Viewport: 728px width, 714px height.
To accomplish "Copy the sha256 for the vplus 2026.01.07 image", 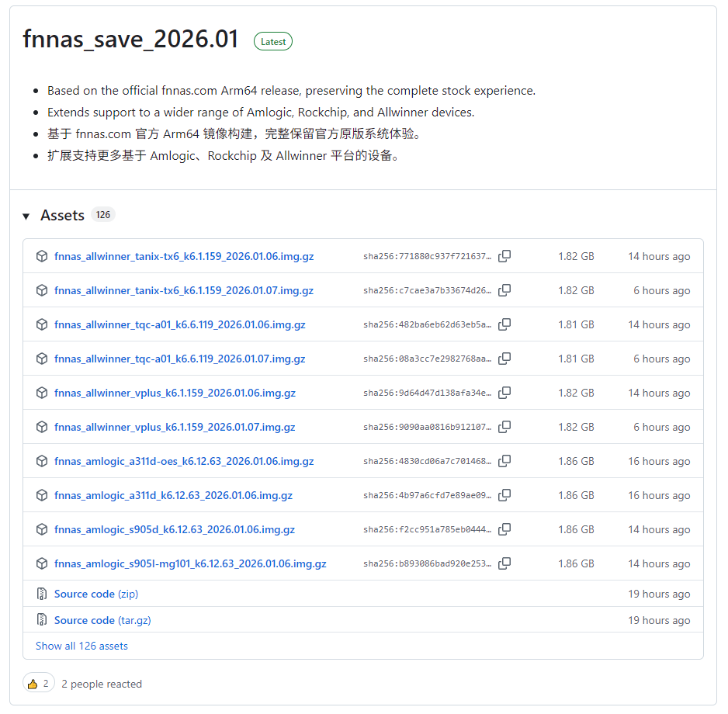I will (504, 427).
